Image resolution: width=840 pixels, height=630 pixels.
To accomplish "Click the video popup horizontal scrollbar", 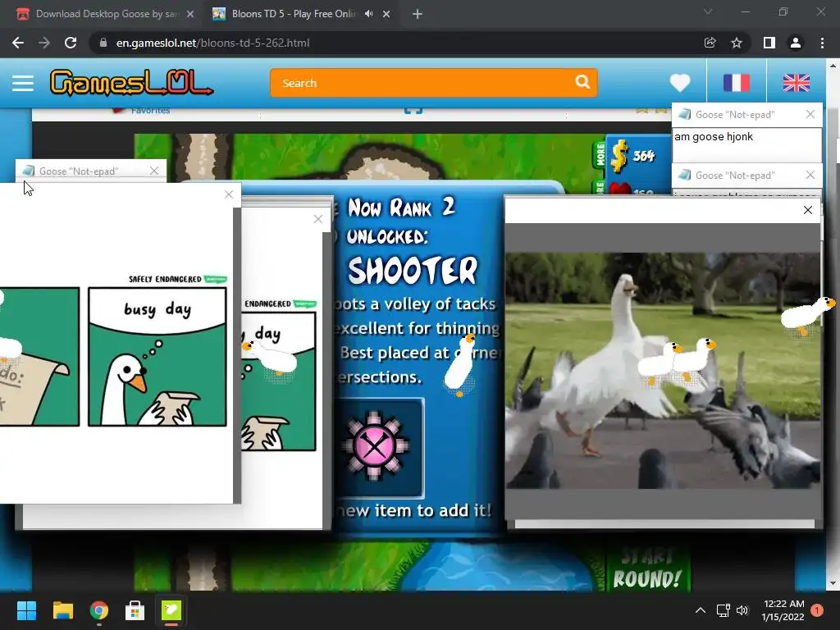I will 664,524.
